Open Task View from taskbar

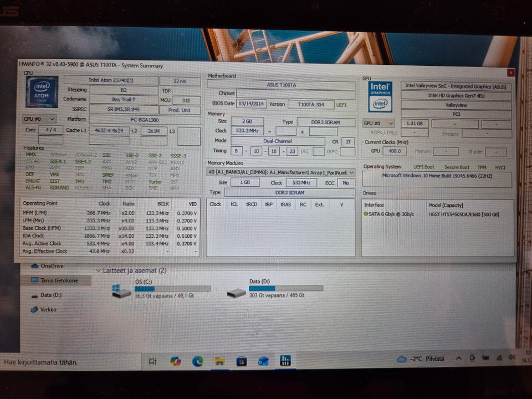tap(153, 361)
